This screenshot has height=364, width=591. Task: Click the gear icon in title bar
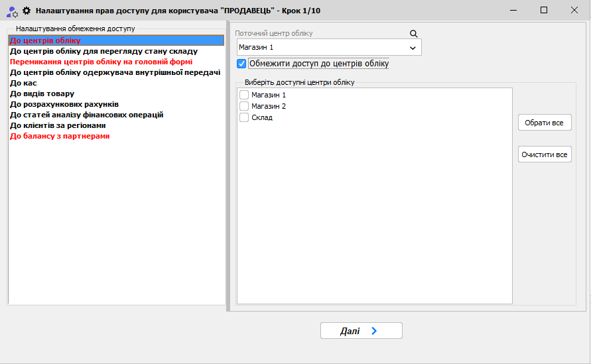point(27,11)
